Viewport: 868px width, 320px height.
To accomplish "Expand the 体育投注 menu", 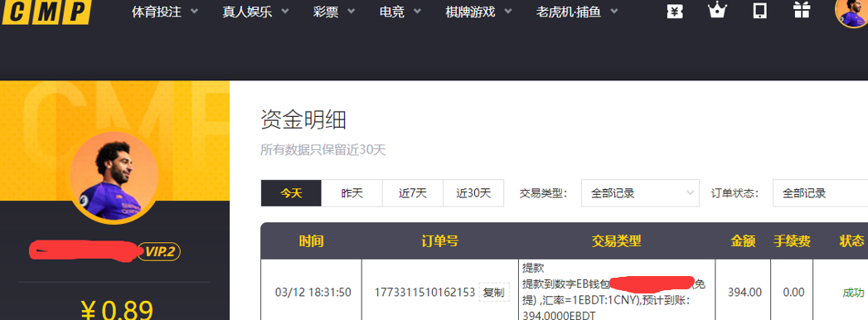I will (164, 12).
